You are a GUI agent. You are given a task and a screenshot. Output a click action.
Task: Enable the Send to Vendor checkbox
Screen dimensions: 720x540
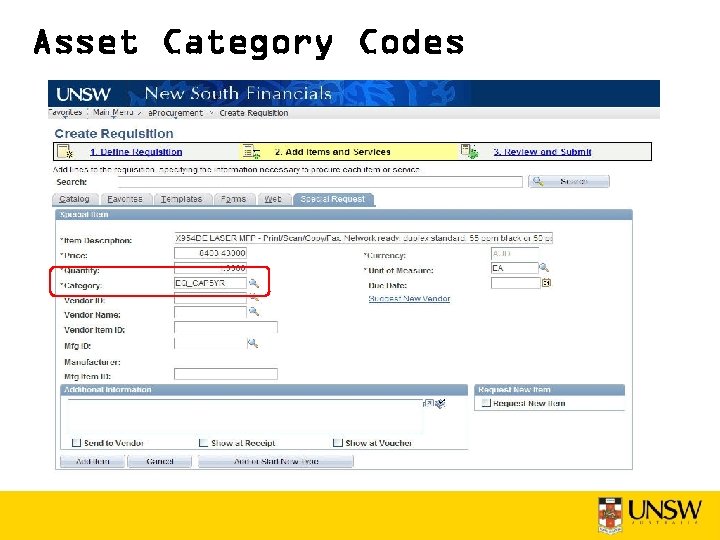point(76,443)
